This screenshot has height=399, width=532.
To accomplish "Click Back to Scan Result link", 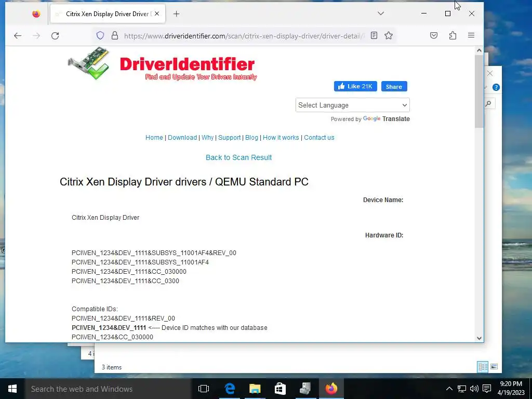I will pyautogui.click(x=238, y=157).
